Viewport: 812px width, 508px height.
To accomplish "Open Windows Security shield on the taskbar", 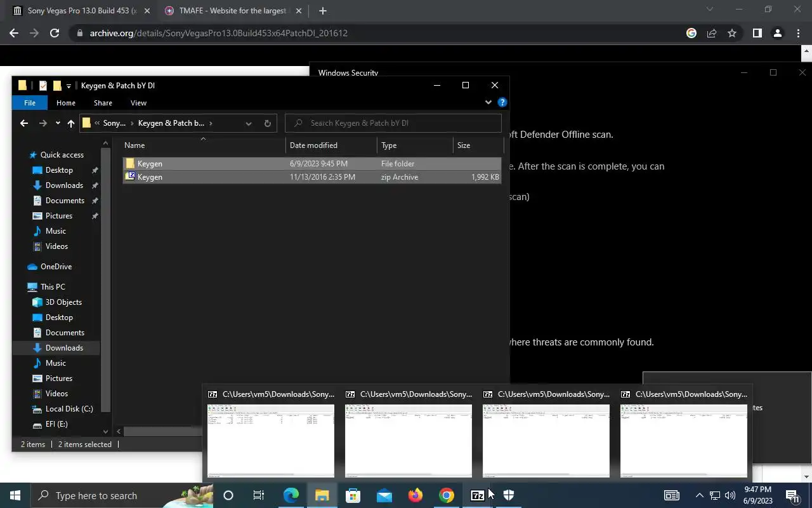I will (x=509, y=495).
